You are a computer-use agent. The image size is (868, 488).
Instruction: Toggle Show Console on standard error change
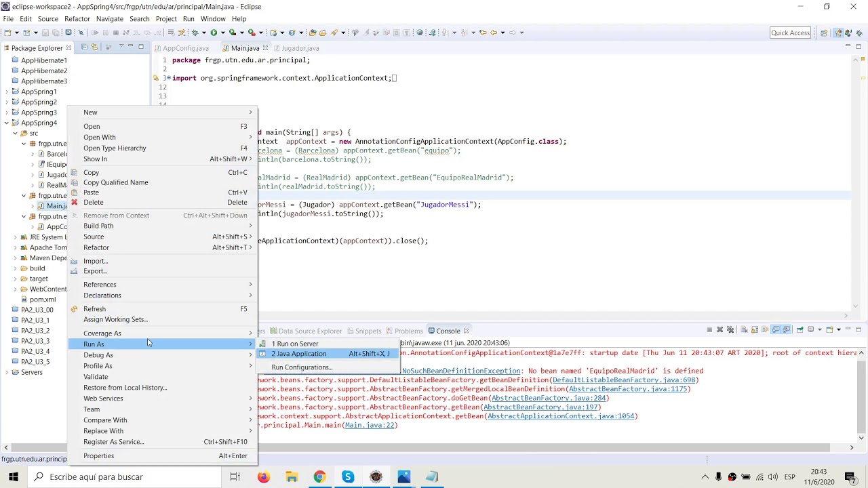pyautogui.click(x=787, y=330)
